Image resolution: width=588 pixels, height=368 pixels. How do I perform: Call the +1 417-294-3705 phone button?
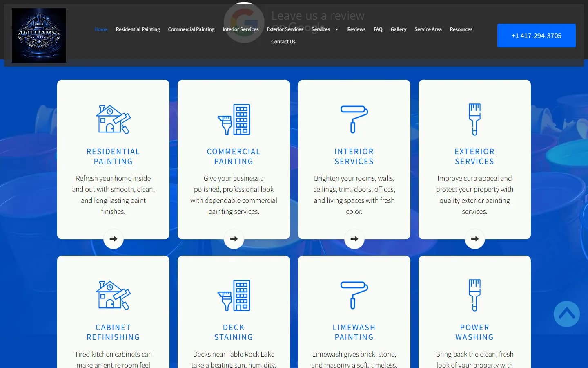[x=537, y=36]
